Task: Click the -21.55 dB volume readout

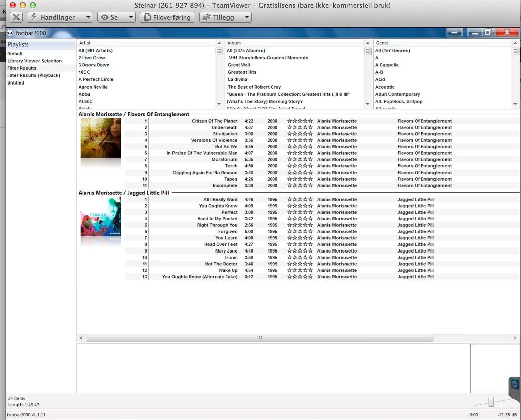Action: click(507, 415)
